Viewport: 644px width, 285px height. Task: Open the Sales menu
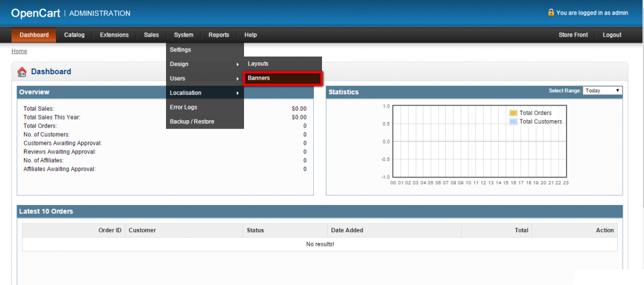click(151, 35)
